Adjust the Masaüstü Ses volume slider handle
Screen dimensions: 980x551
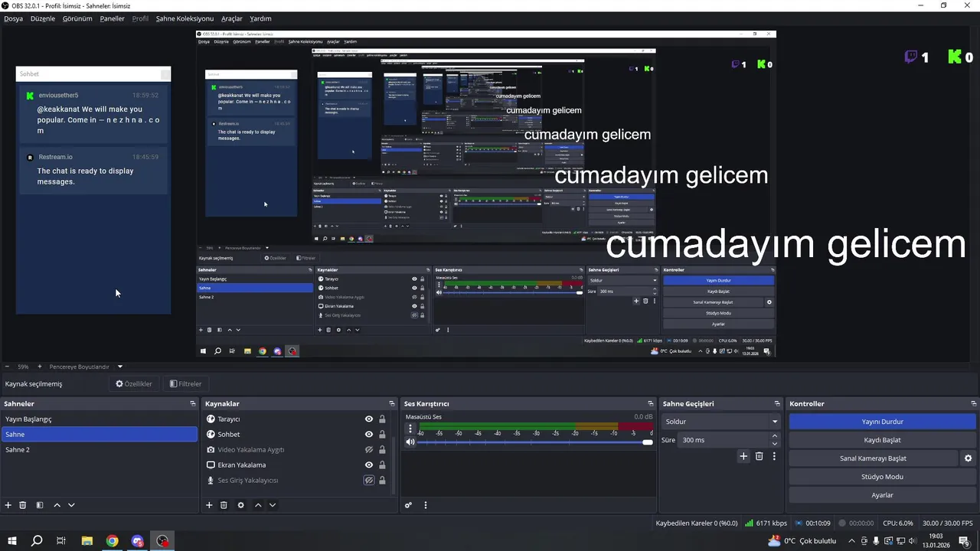coord(648,442)
